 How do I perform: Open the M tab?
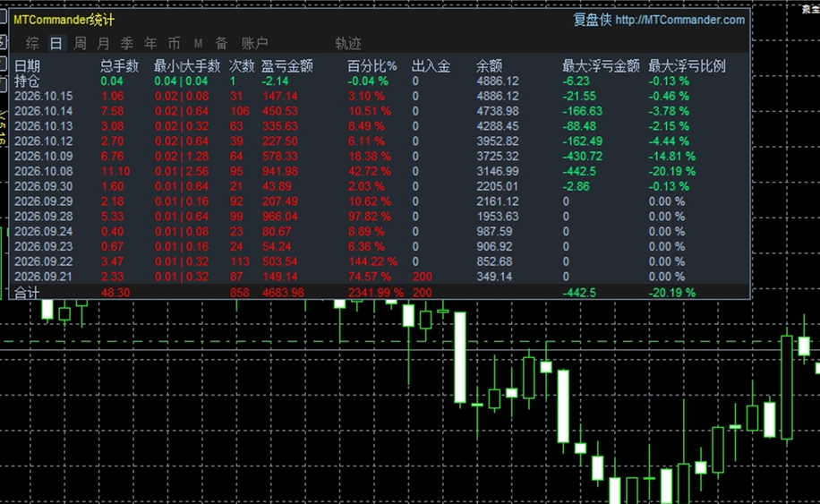click(x=198, y=43)
